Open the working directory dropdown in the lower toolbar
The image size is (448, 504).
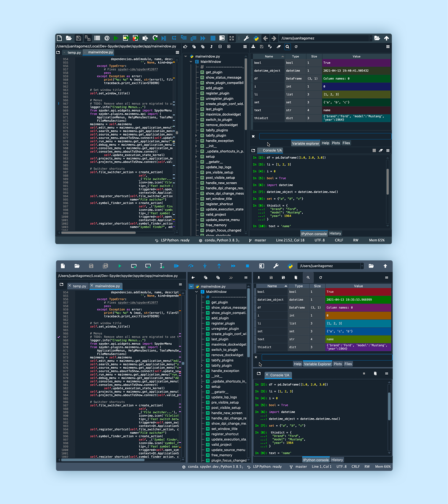point(362,266)
